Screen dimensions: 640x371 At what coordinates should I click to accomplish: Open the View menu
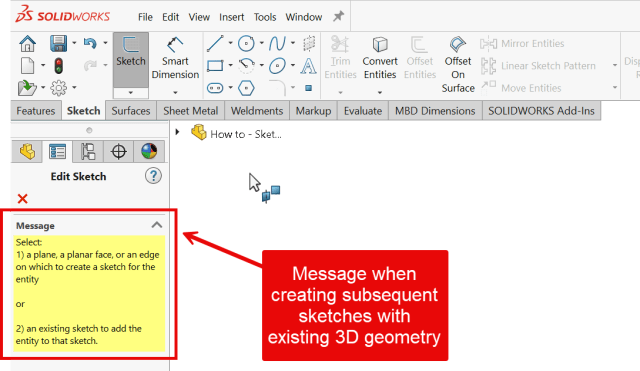click(199, 17)
